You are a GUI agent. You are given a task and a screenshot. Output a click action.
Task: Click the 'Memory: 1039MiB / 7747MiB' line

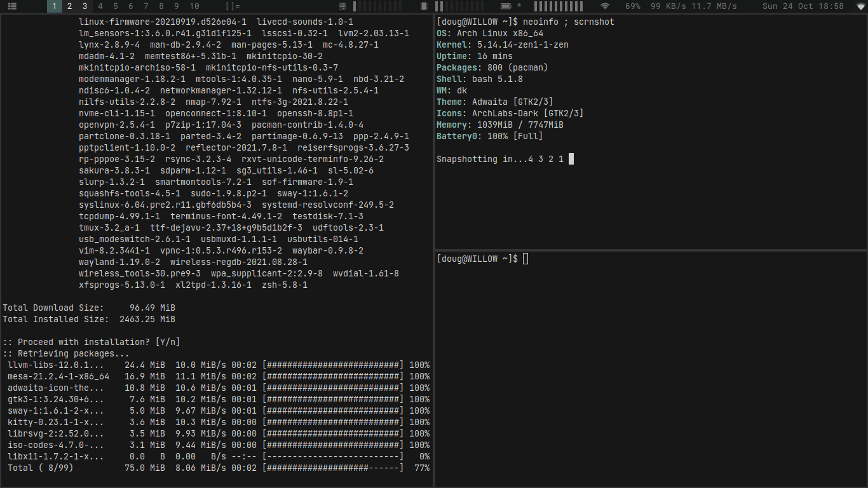[500, 125]
